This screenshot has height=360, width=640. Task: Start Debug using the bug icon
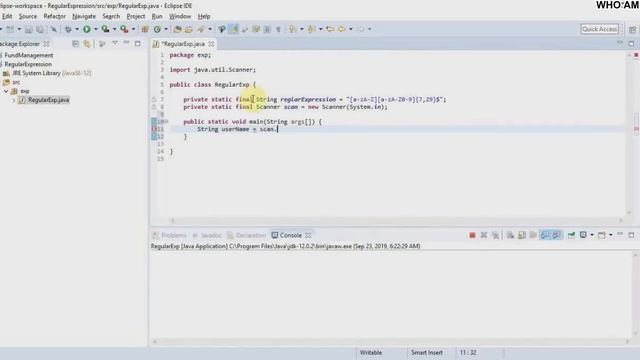click(x=68, y=29)
